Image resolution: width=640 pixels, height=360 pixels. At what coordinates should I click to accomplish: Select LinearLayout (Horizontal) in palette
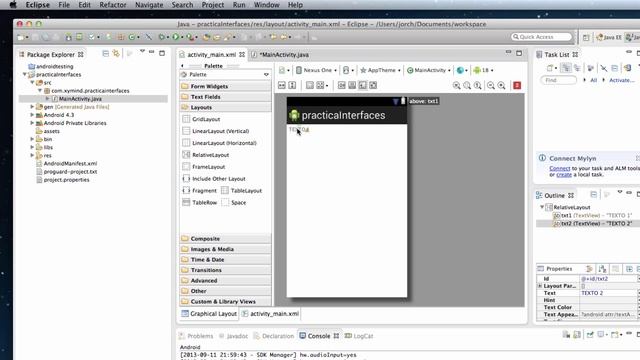coord(224,143)
